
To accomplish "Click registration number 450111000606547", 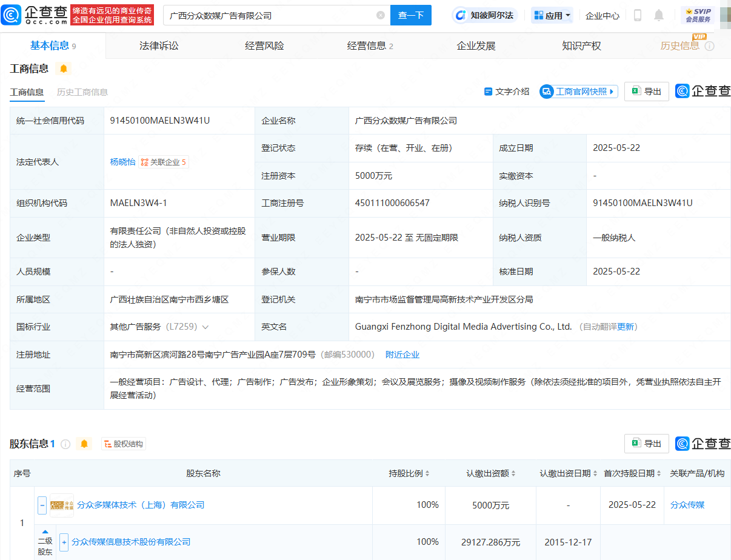I will point(392,203).
